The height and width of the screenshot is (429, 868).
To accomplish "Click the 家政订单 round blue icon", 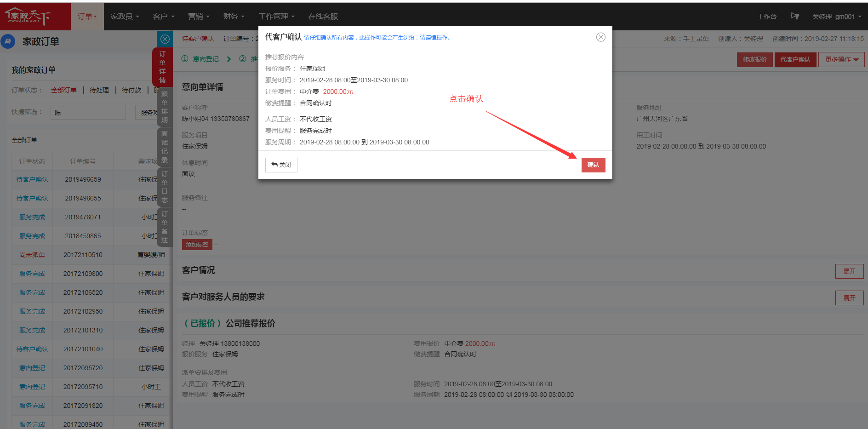I will coord(8,41).
